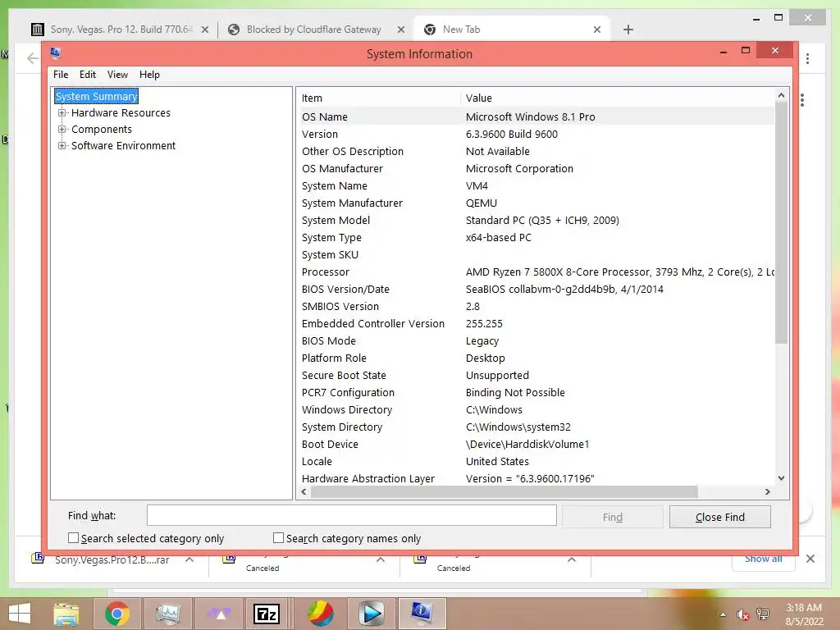Click the Find button
The image size is (840, 630).
(x=612, y=517)
